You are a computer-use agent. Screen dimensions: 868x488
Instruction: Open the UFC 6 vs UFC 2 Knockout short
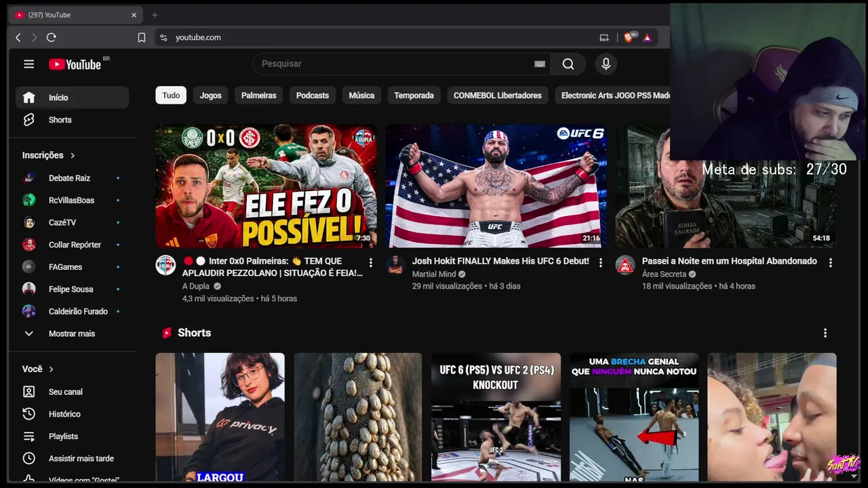click(x=496, y=417)
